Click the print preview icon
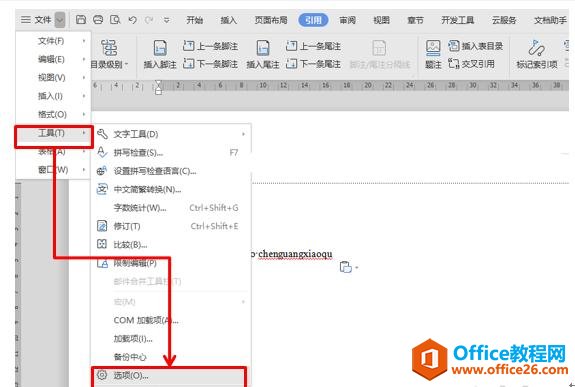The width and height of the screenshot is (575, 387). click(x=115, y=19)
